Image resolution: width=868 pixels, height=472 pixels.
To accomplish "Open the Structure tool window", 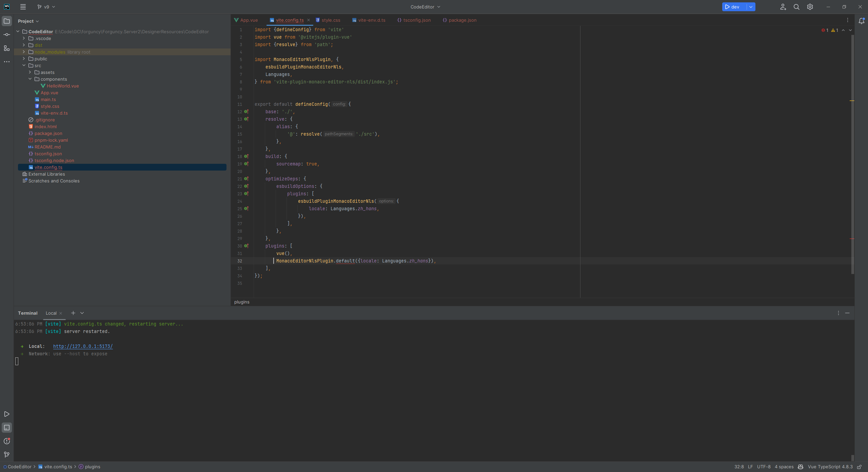I will [7, 48].
